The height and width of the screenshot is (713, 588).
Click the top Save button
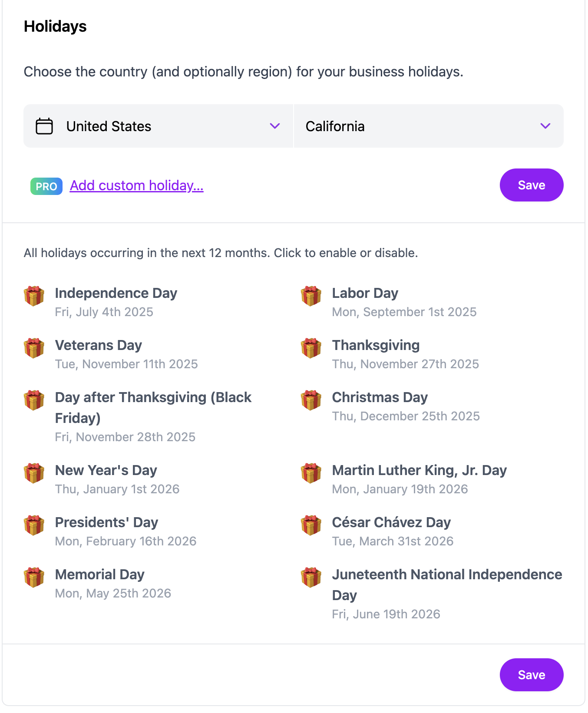[532, 185]
